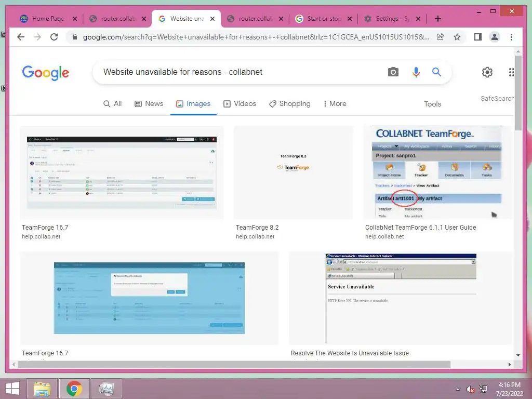This screenshot has width=532, height=399.
Task: Bookmark this page with the star
Action: click(457, 37)
